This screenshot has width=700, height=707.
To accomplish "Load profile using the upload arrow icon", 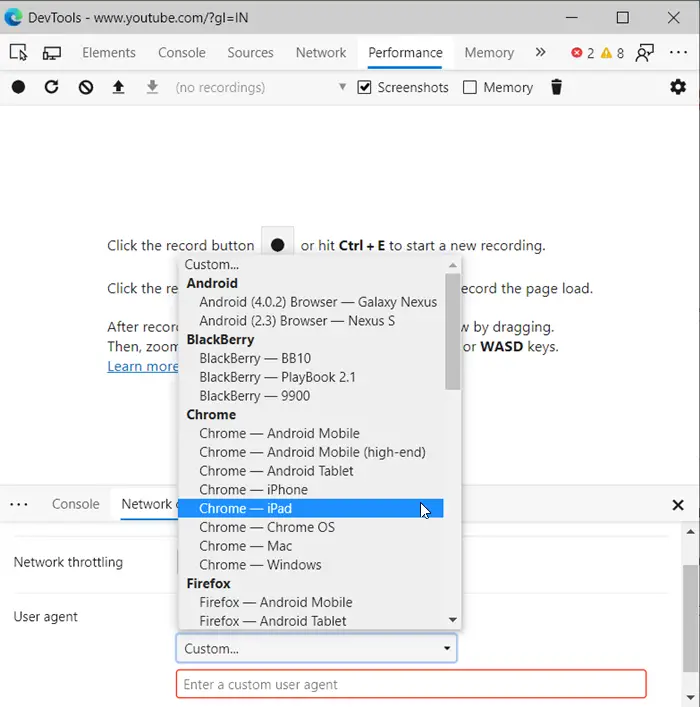I will coord(118,87).
